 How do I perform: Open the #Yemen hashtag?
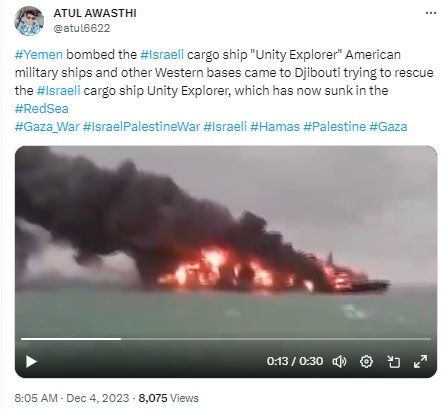[39, 54]
